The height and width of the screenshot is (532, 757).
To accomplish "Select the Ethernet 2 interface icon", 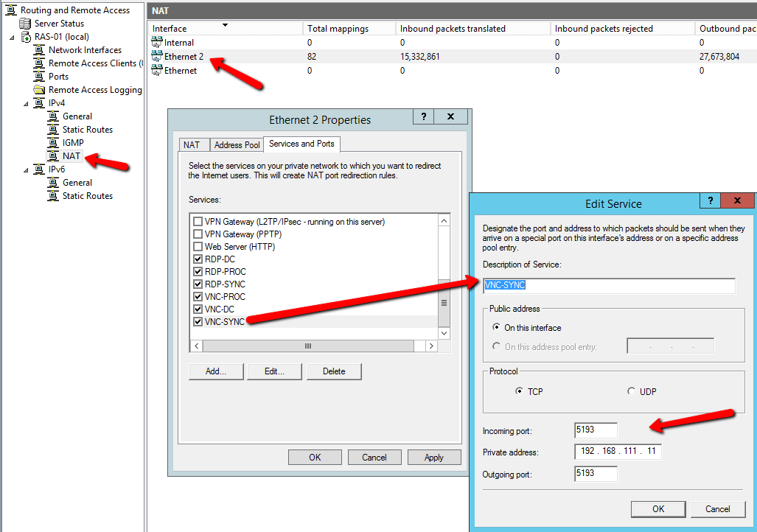I will pyautogui.click(x=156, y=57).
